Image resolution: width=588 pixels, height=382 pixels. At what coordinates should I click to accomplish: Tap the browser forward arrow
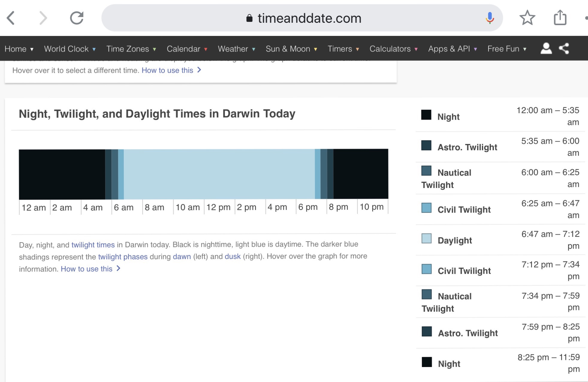point(43,18)
